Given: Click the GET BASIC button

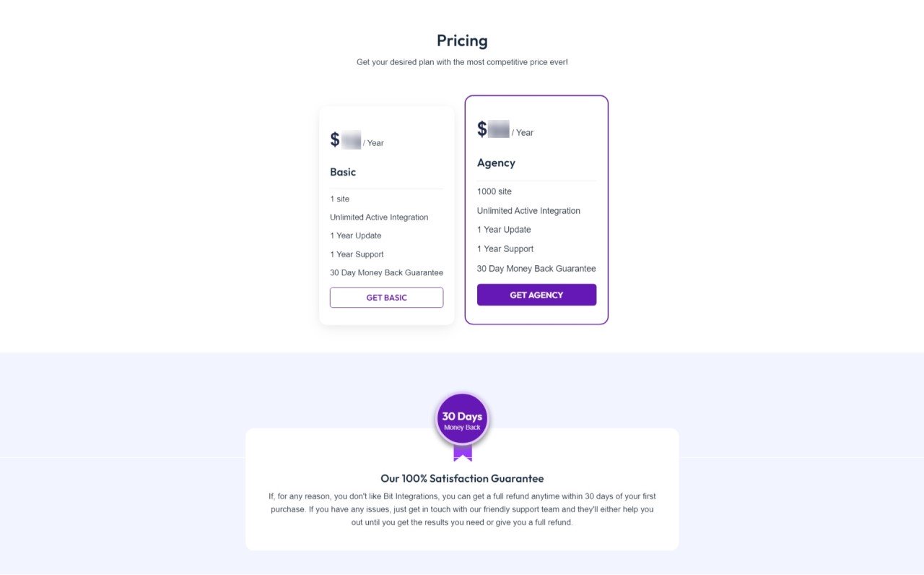Looking at the screenshot, I should (386, 297).
